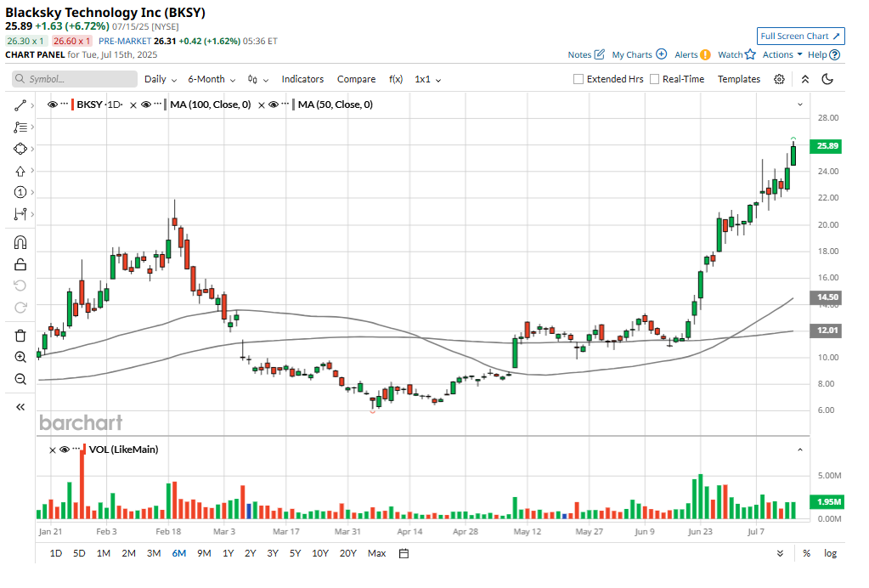Remove the VOL (LikeMain) study
Viewport: 869px width, 588px height.
click(53, 450)
